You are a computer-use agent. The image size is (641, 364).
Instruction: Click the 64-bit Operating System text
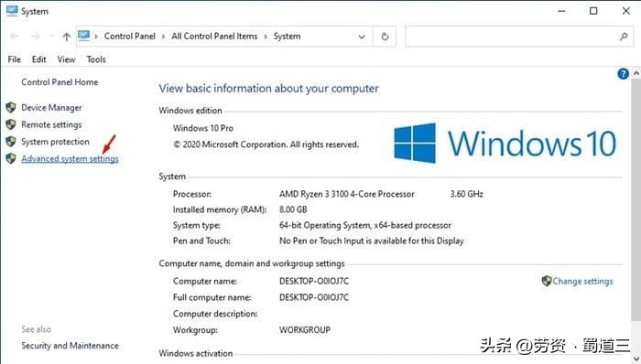coord(365,225)
